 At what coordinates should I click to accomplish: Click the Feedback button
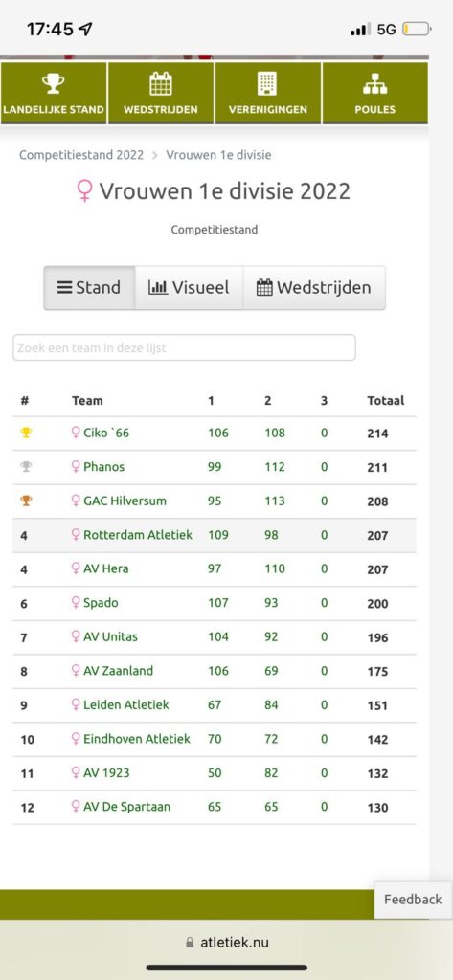click(413, 900)
